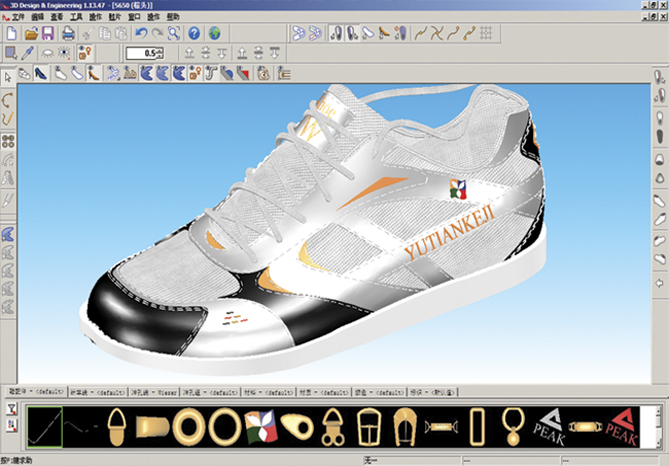669x466 pixels.
Task: Open the 窗口 menu
Action: [134, 17]
